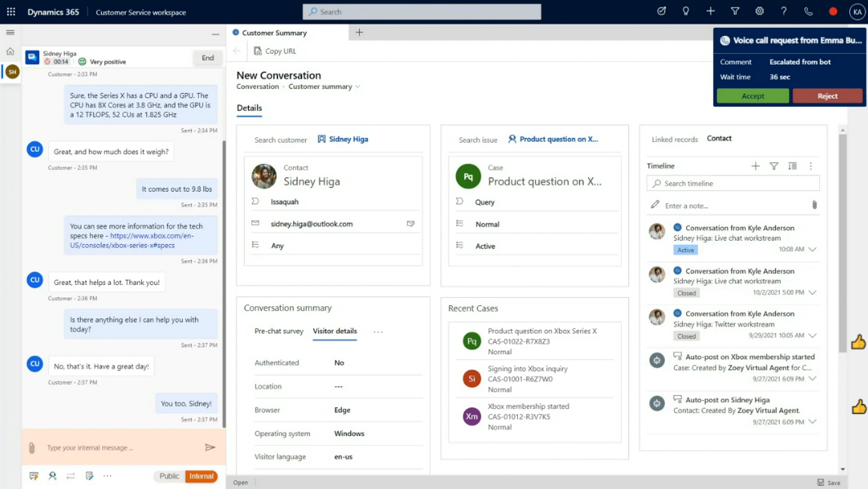868x489 pixels.
Task: Open the phone dialer icon in top bar
Action: [808, 11]
